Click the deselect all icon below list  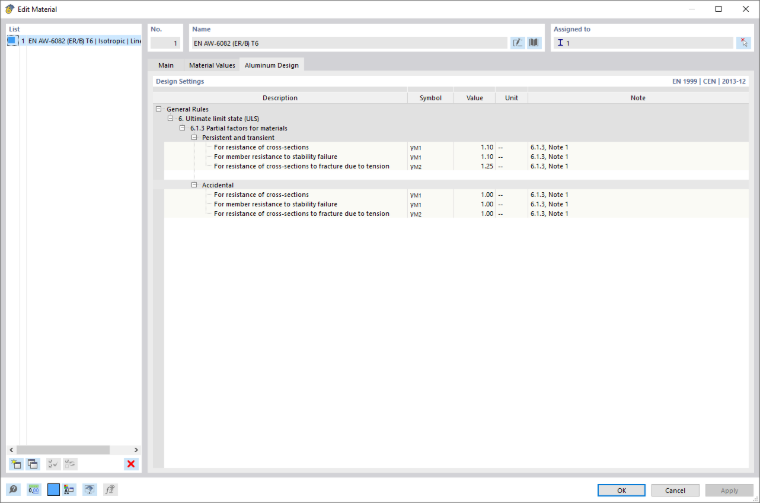click(x=70, y=464)
